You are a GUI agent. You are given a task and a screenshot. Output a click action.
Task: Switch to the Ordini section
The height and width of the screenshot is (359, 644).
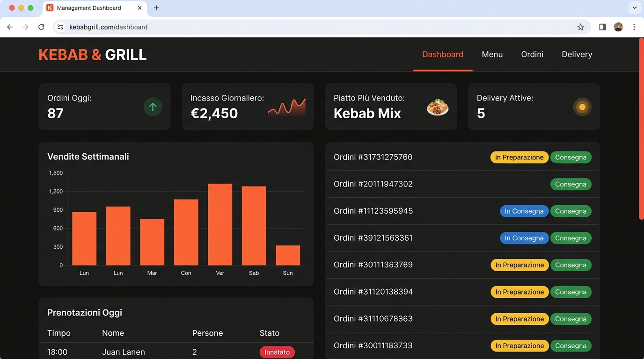pos(532,54)
